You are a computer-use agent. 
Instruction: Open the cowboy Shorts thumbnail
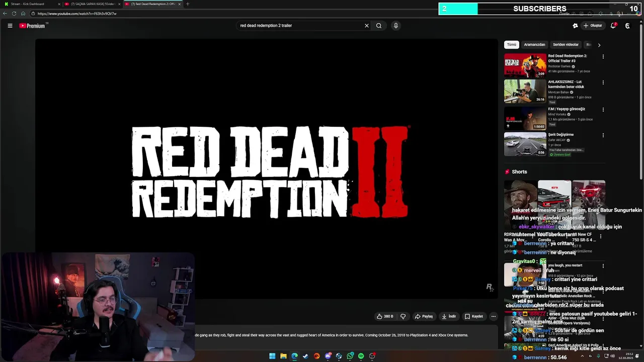[520, 205]
